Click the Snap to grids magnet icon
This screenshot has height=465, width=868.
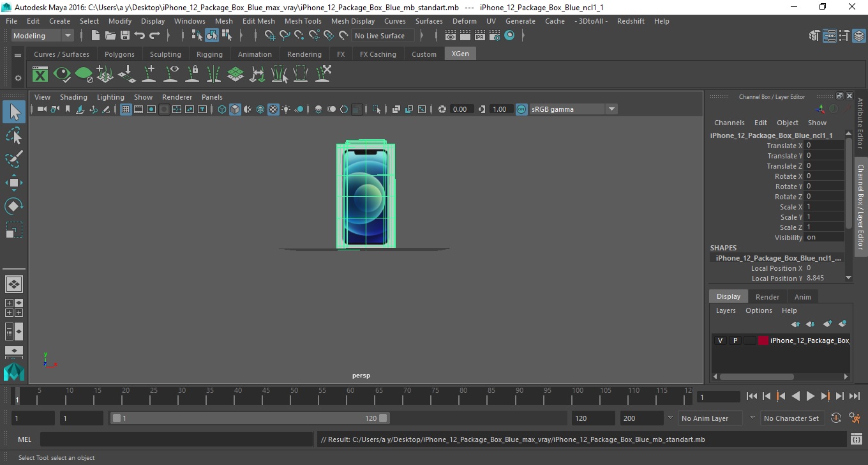point(270,36)
